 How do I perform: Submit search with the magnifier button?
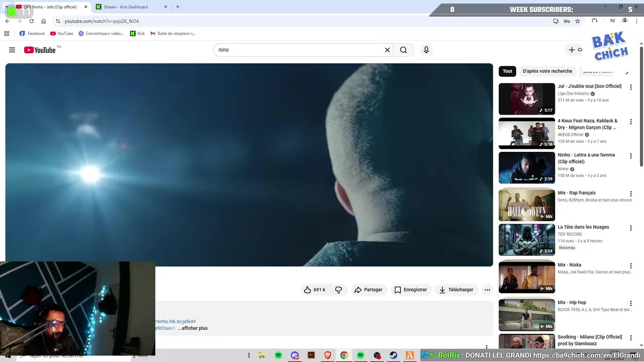point(404,50)
